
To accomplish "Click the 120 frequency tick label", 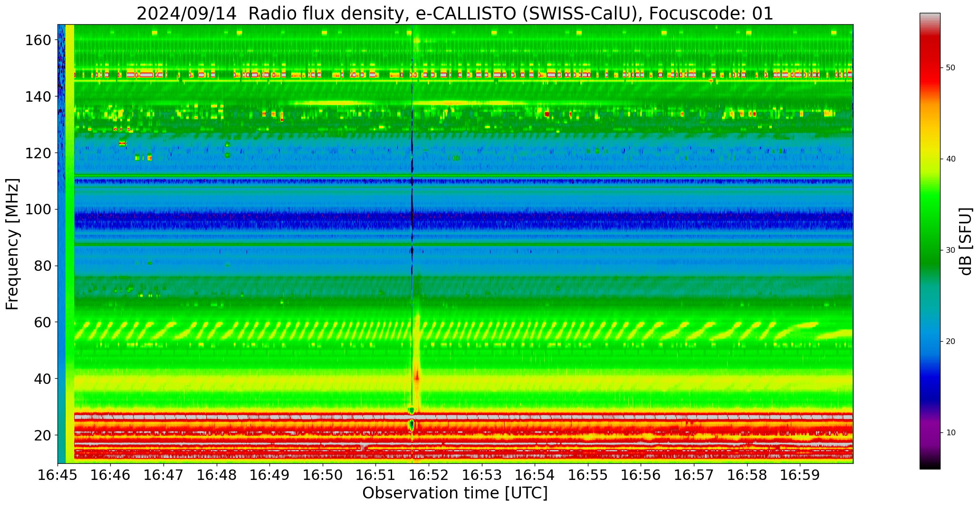I will click(x=38, y=153).
